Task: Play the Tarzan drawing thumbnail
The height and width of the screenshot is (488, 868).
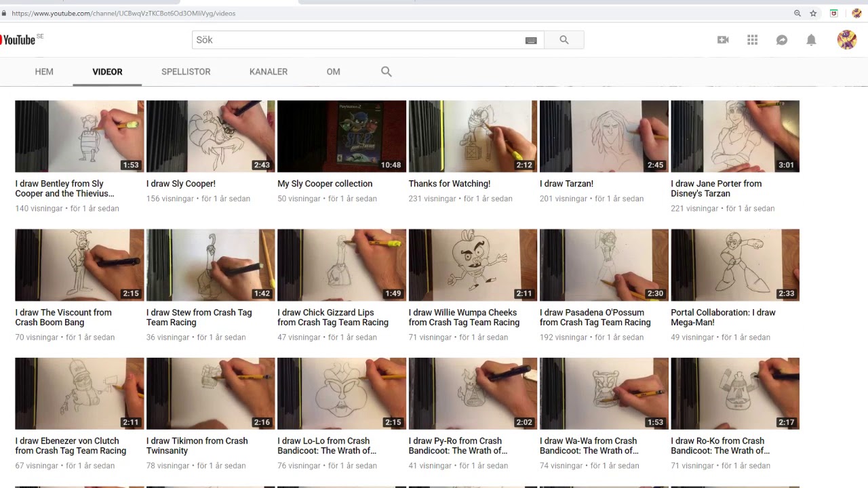Action: tap(604, 136)
